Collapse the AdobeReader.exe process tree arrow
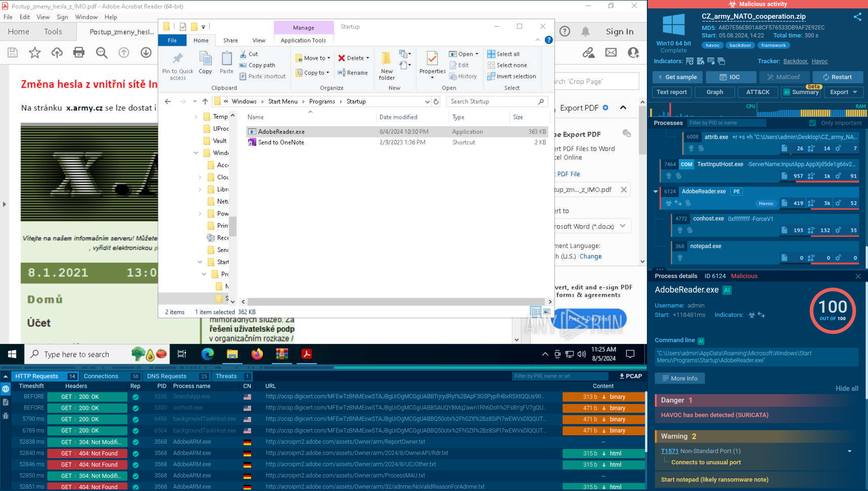Viewport: 868px width, 491px height. 655,191
